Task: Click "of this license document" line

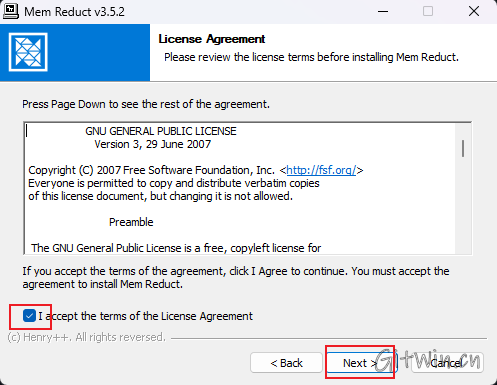Action: 161,196
